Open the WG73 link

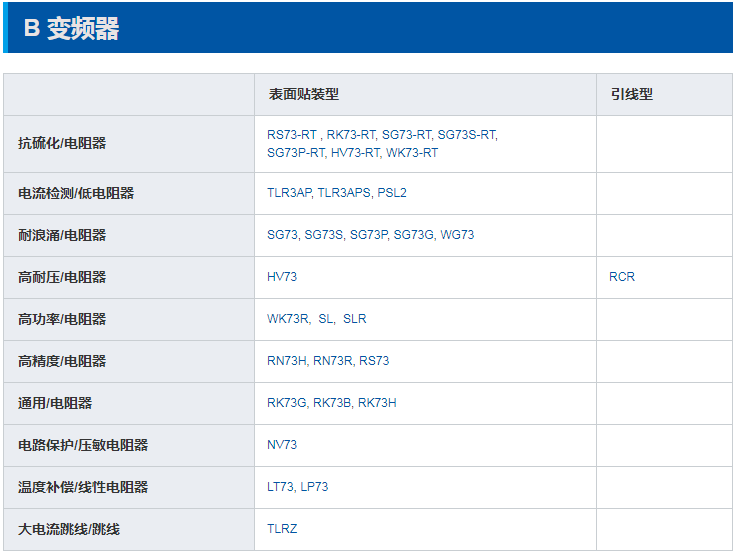457,235
